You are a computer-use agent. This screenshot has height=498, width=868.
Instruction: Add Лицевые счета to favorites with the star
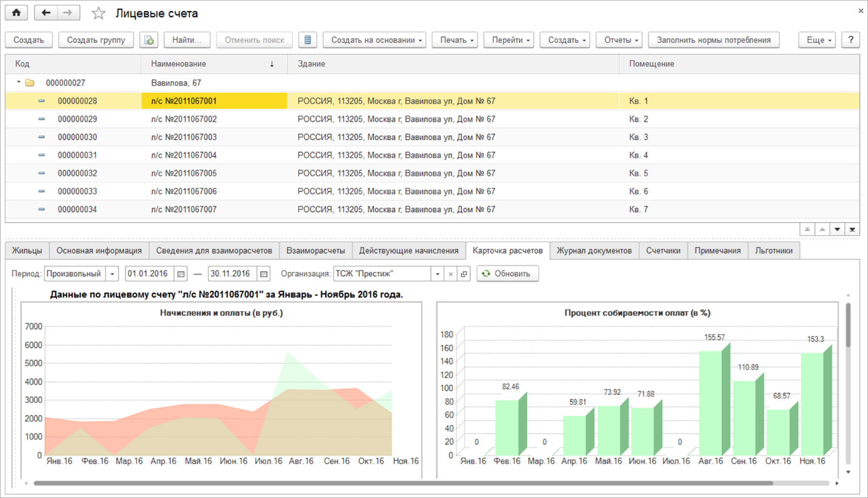[98, 13]
